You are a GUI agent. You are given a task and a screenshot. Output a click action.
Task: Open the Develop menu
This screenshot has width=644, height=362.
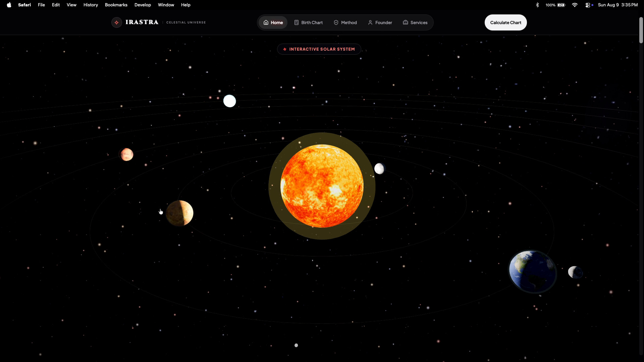[x=143, y=5]
